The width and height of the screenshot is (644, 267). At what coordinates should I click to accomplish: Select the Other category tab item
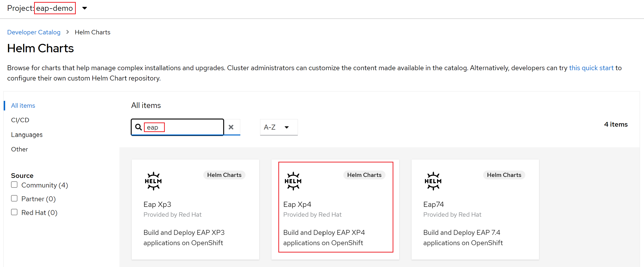[x=18, y=149]
